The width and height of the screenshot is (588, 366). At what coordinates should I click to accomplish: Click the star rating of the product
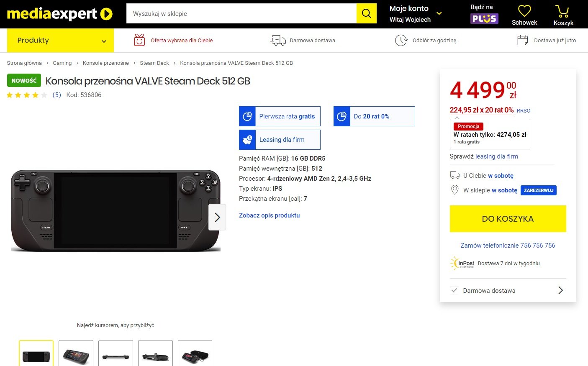27,95
